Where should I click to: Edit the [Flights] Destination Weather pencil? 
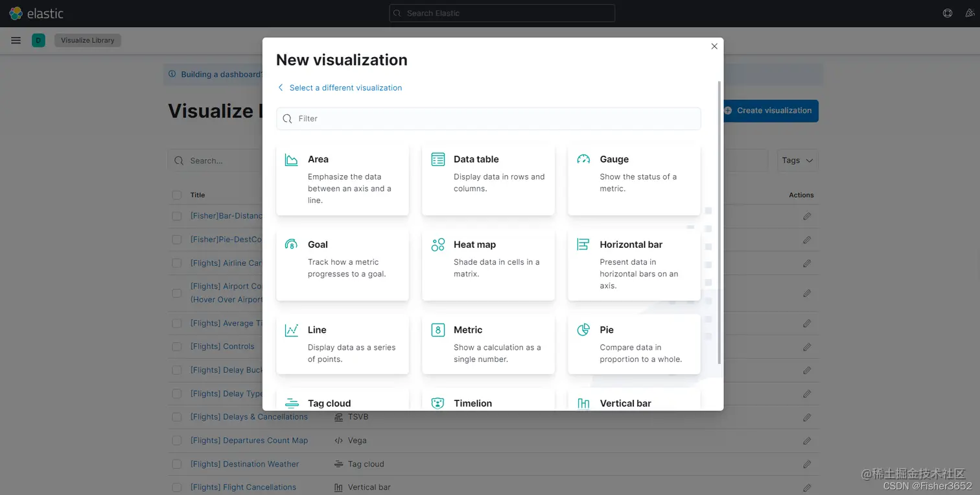(807, 465)
